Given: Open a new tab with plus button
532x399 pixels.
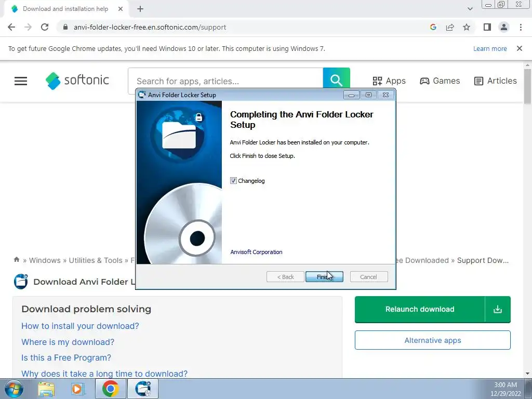Looking at the screenshot, I should coord(140,9).
